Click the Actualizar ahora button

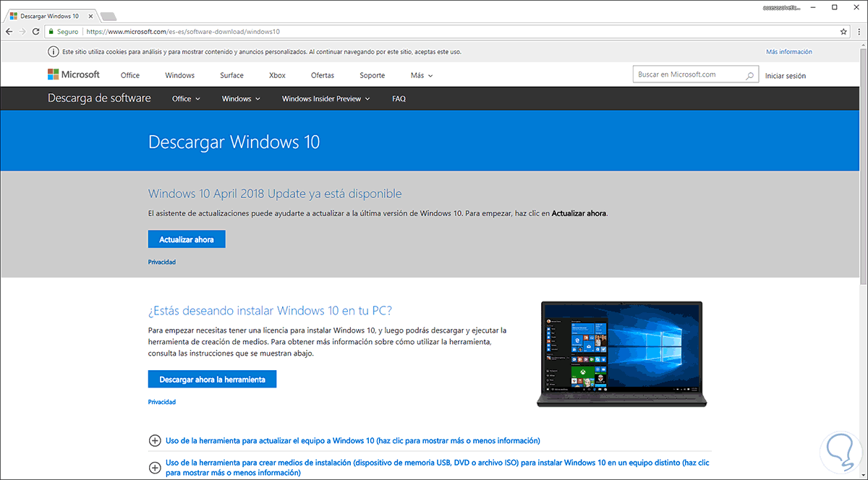point(187,239)
